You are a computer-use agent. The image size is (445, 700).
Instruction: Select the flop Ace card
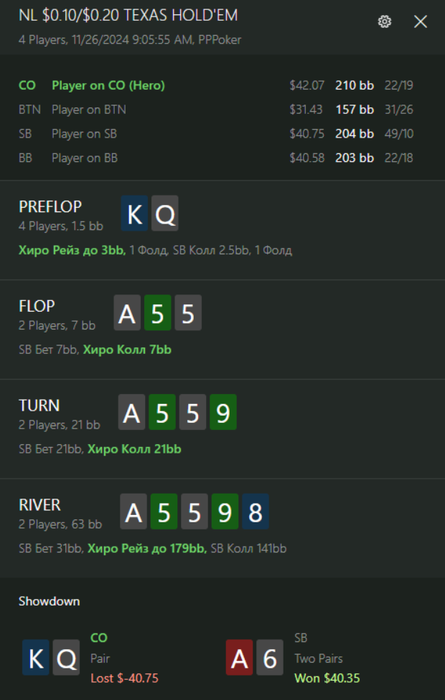(x=127, y=312)
